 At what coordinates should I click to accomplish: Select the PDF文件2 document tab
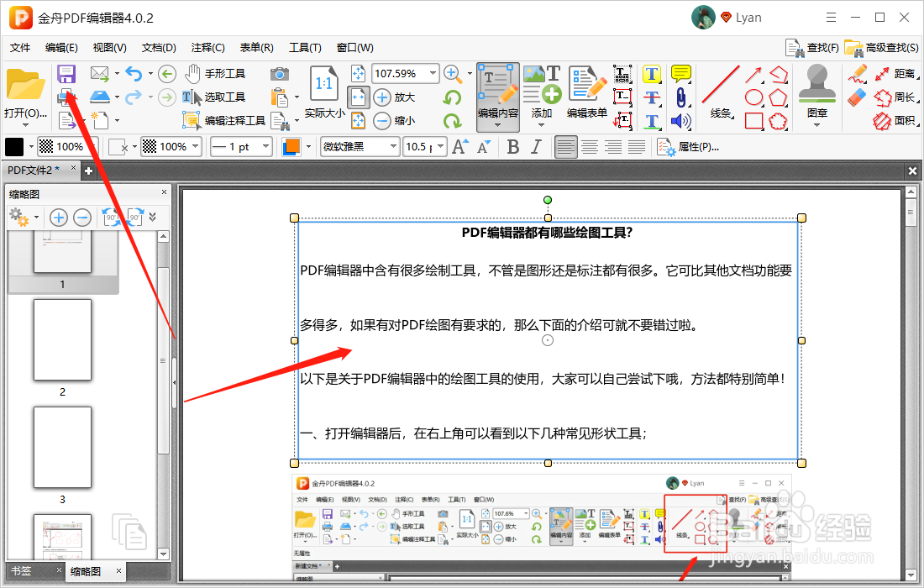[x=33, y=170]
